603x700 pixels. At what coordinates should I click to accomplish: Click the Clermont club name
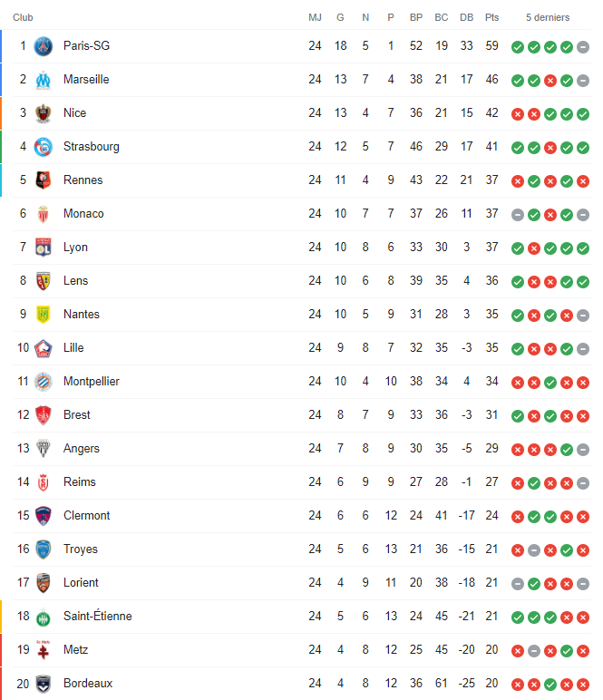(x=86, y=516)
